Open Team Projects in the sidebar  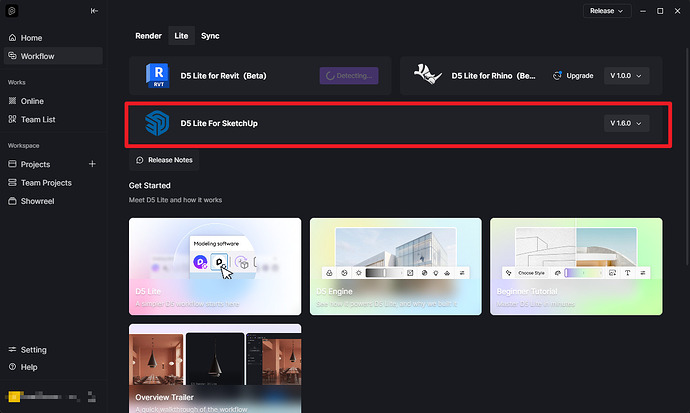pos(53,183)
